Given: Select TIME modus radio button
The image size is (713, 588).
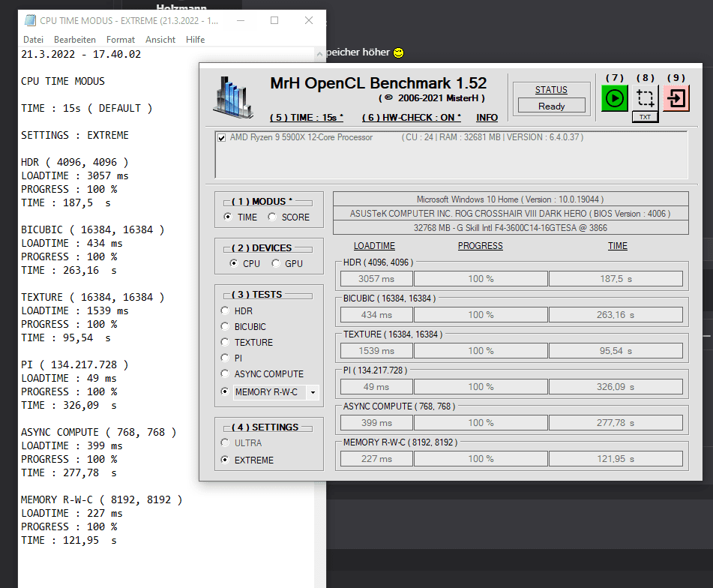Looking at the screenshot, I should click(x=228, y=217).
